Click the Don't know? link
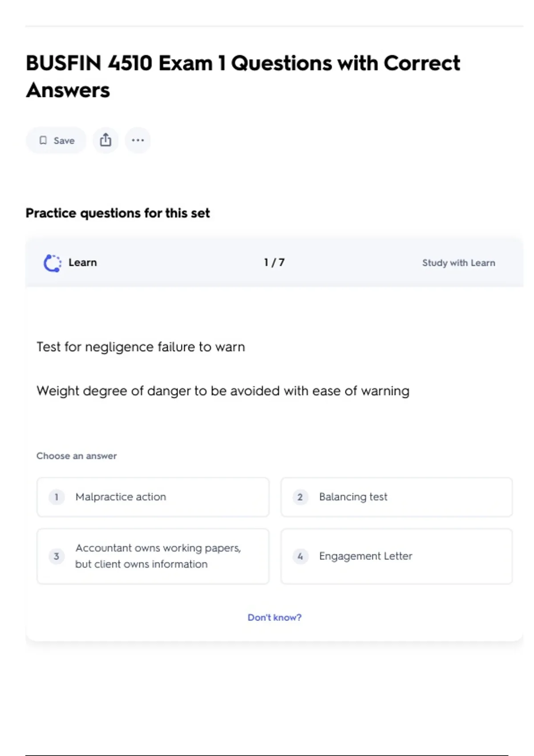The image size is (534, 756). pos(275,617)
